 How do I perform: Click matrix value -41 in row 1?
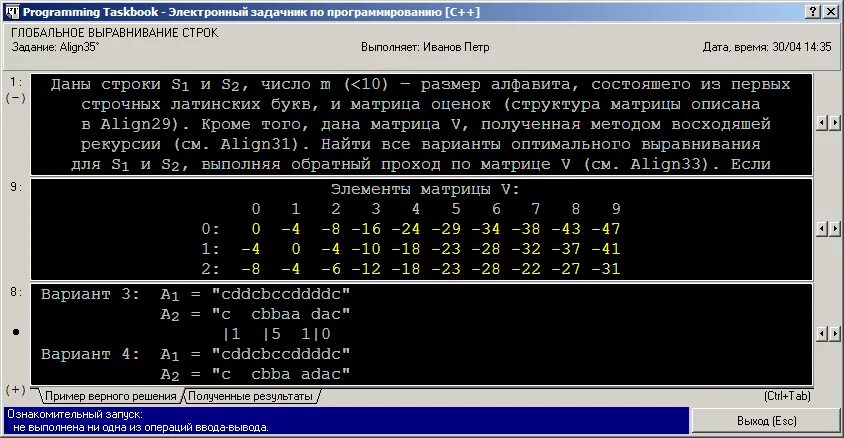click(606, 249)
